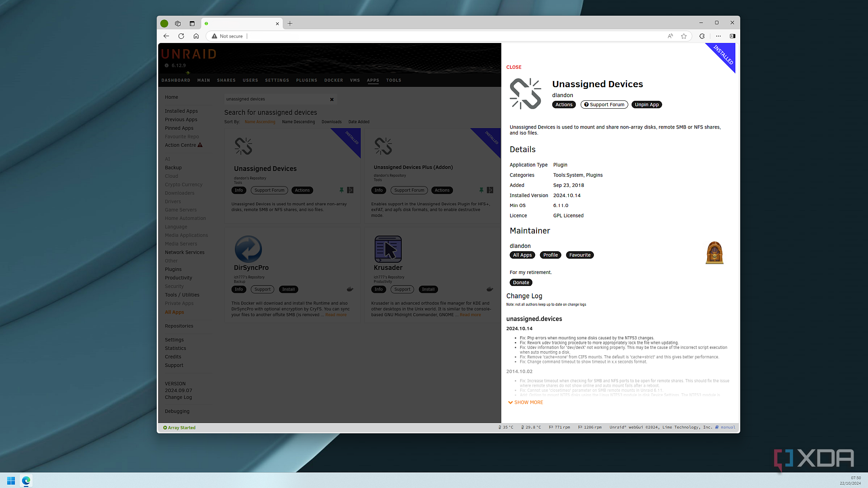This screenshot has width=868, height=488.
Task: Open the Main tab
Action: click(204, 80)
